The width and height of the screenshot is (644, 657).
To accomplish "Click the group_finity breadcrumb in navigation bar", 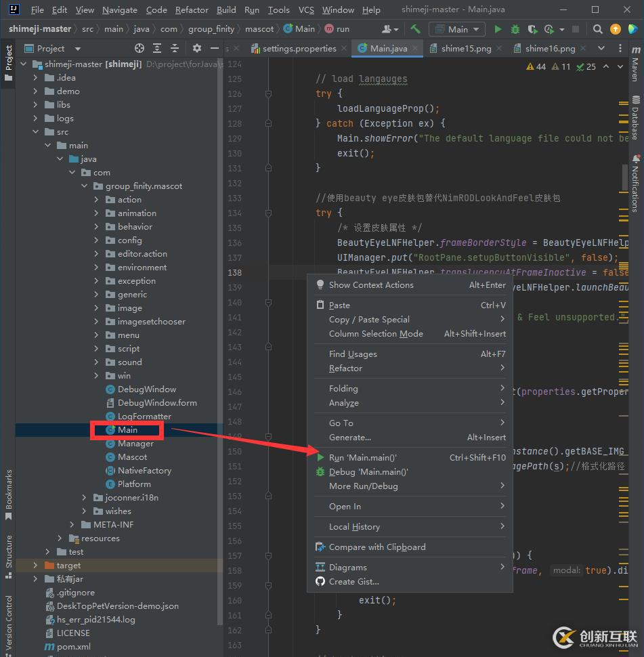I will click(x=211, y=29).
